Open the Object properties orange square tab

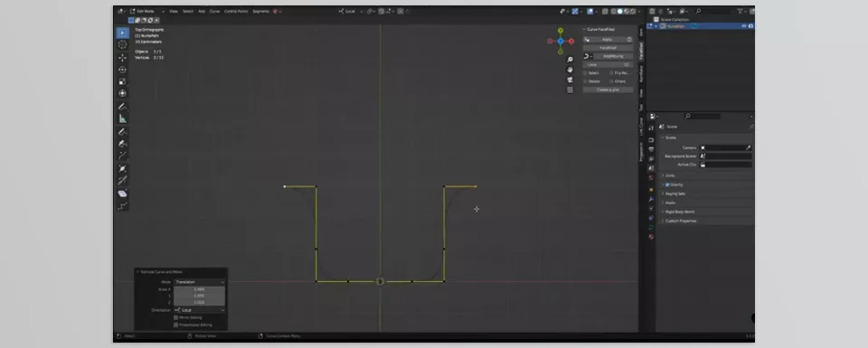click(x=651, y=189)
